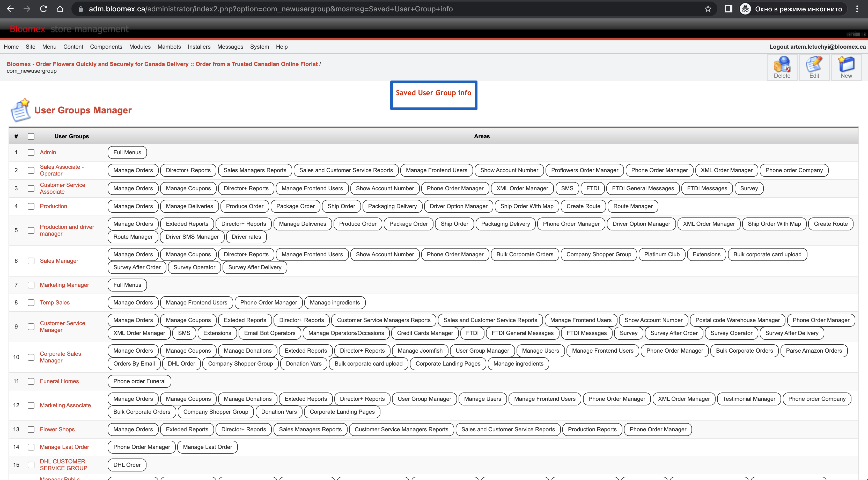Open the Components menu
Image resolution: width=868 pixels, height=480 pixels.
pos(106,47)
